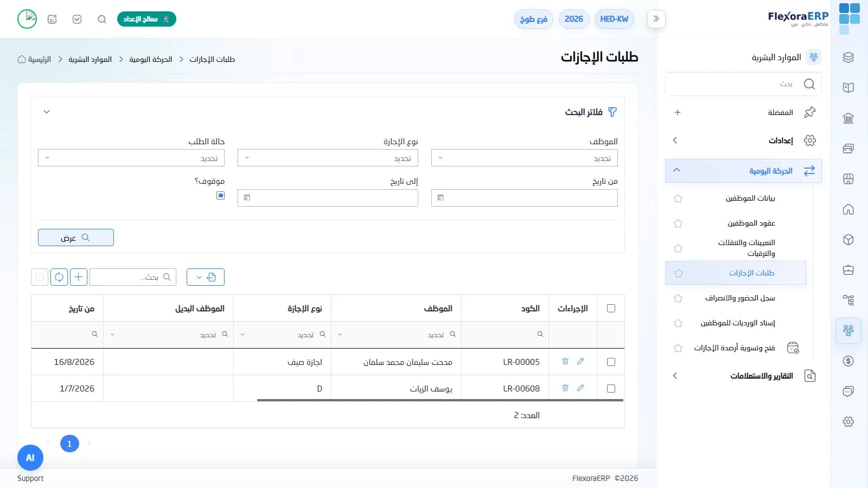
Task: Click the من تاريخ date input field
Action: (x=525, y=198)
